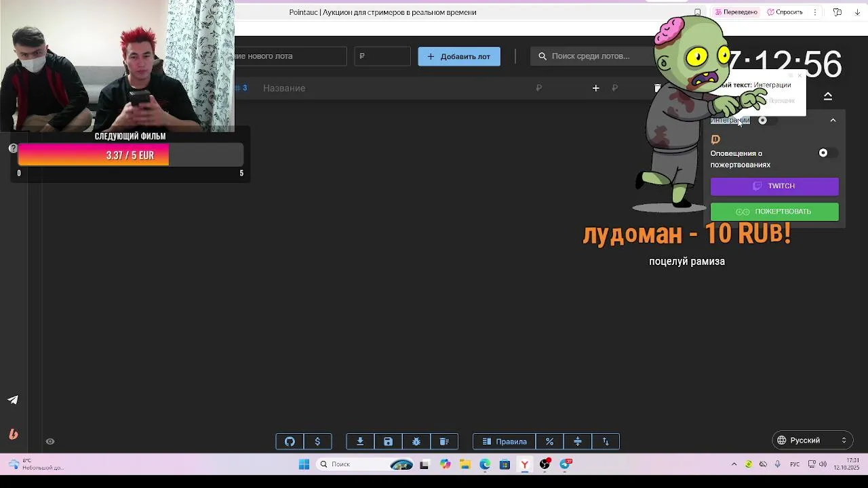
Task: Click the clear-all lots trash-list icon
Action: [x=444, y=441]
